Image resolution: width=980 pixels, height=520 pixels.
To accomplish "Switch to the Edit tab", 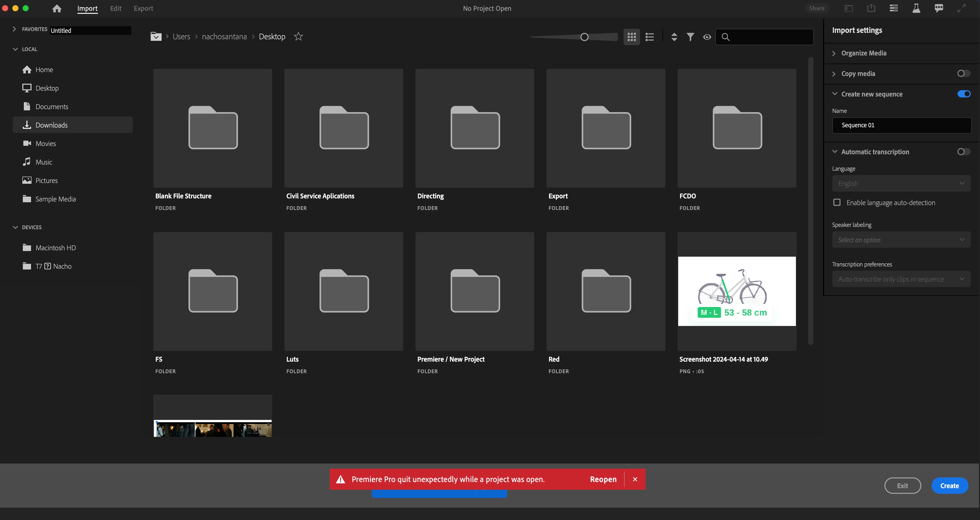I will (x=116, y=8).
